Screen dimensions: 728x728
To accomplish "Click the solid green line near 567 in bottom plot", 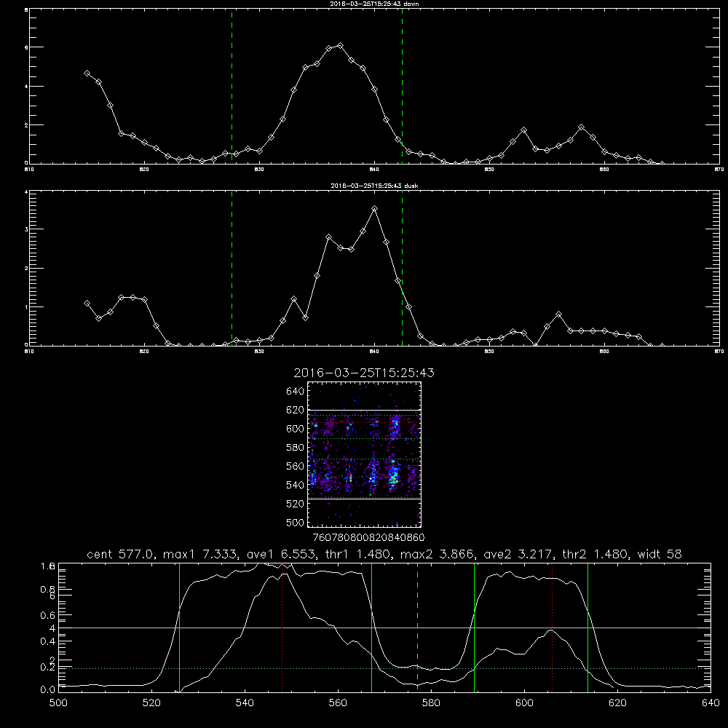I will 371,628.
